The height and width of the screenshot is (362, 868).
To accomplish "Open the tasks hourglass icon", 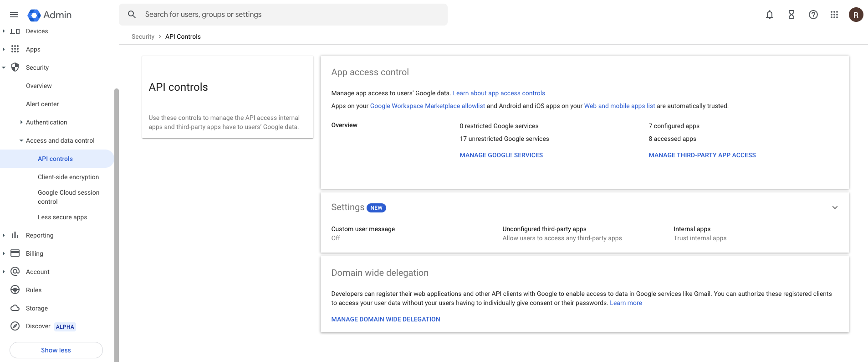I will (x=791, y=15).
